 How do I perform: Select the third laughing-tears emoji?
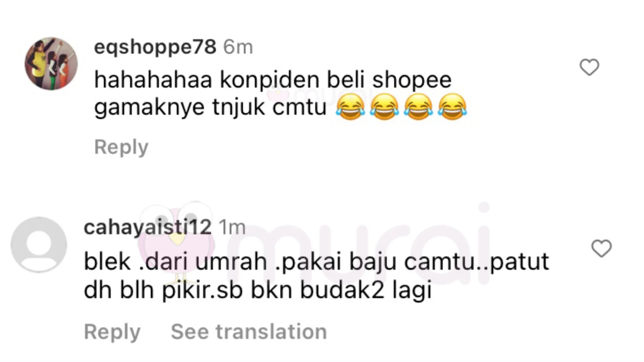pos(418,107)
